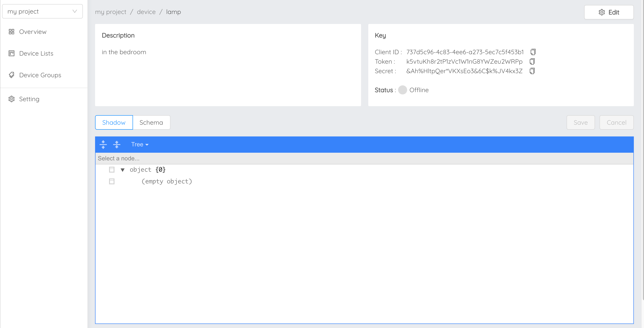Open the Tree mode dropdown
This screenshot has width=644, height=328.
[x=140, y=145]
